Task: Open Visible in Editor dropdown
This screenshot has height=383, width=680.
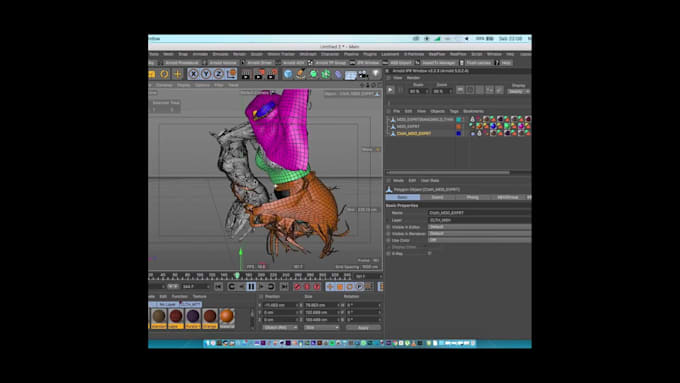Action: [479, 227]
